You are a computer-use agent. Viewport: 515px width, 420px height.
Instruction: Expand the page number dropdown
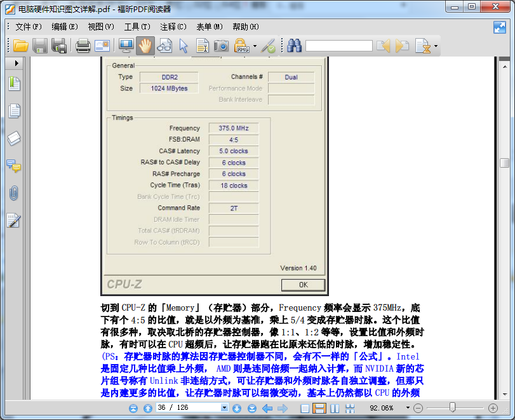point(224,407)
